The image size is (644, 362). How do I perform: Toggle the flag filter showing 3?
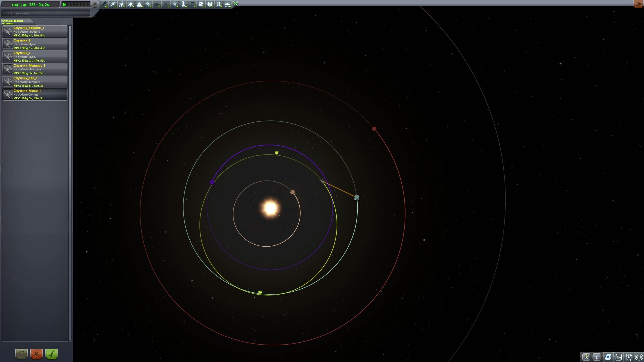[192, 4]
